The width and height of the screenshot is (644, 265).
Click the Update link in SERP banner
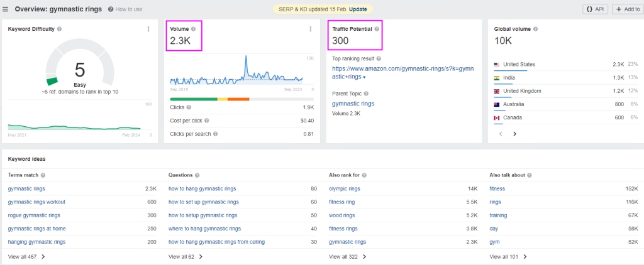pyautogui.click(x=358, y=9)
